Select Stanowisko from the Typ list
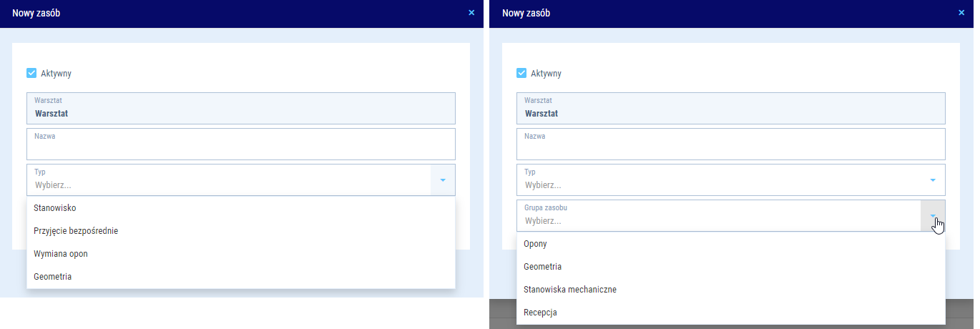 point(55,208)
